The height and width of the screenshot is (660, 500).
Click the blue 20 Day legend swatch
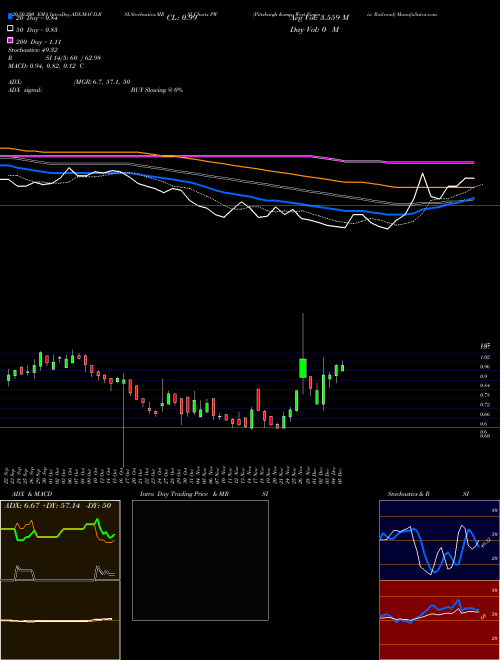[10, 17]
